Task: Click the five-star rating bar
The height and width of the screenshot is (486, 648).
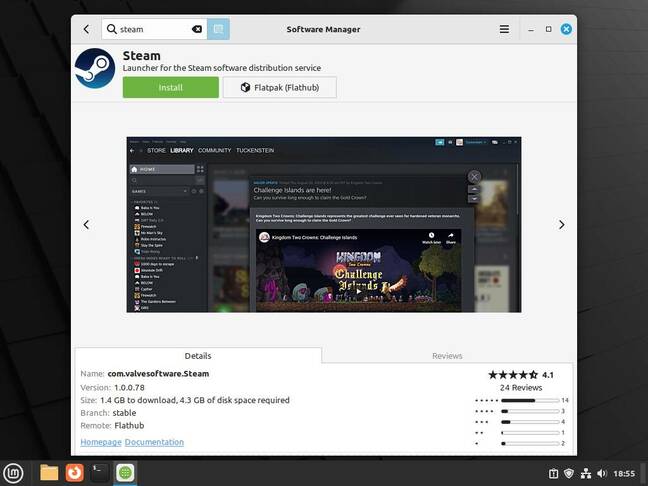Action: coord(530,400)
